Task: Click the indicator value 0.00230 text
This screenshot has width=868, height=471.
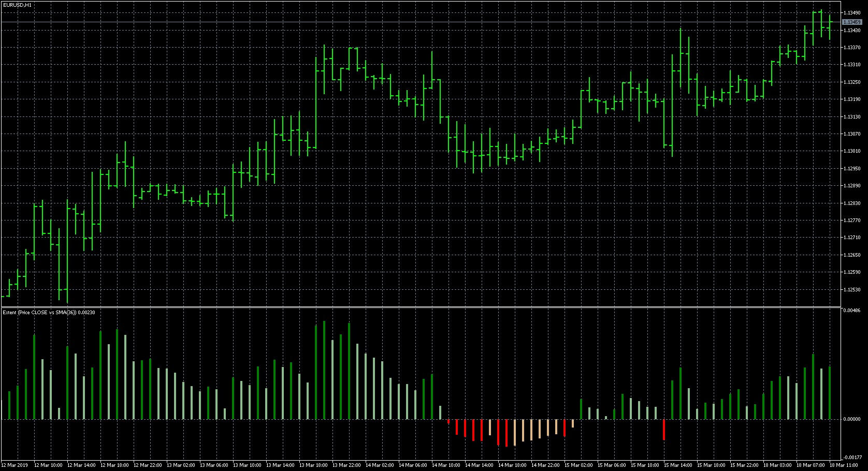Action: click(87, 313)
